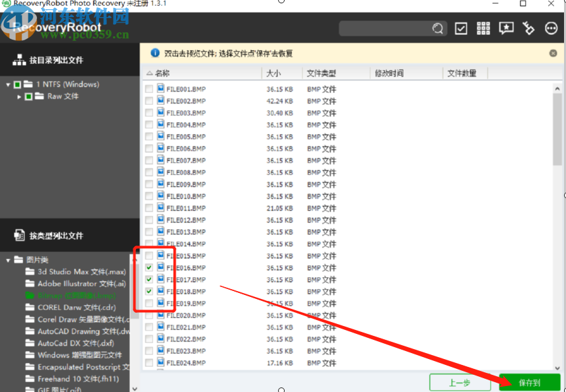Viewport: 566px width, 392px height.
Task: Uncheck the FILE016.BMP checkbox
Action: coord(149,267)
